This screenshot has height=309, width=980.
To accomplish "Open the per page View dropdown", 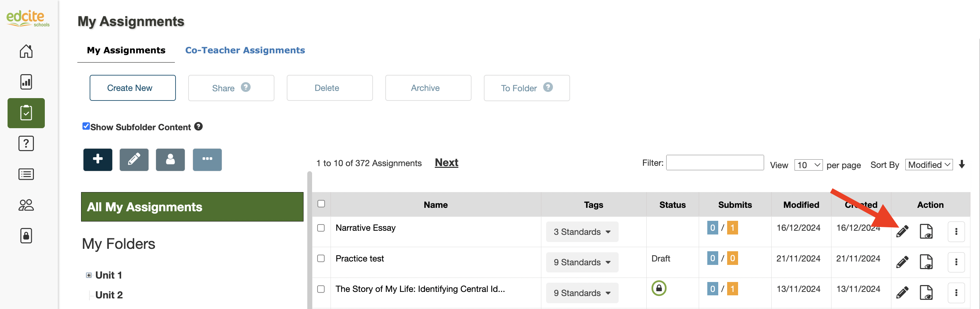I will (808, 165).
